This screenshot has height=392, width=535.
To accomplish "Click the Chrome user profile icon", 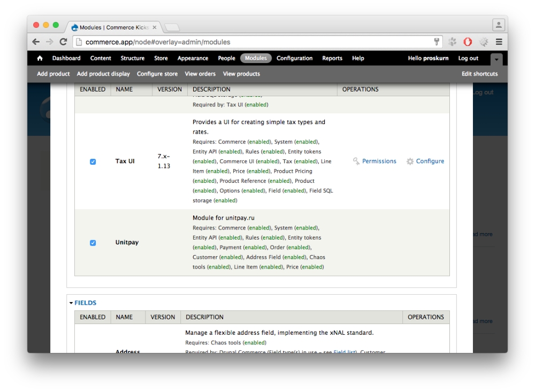I will 499,25.
